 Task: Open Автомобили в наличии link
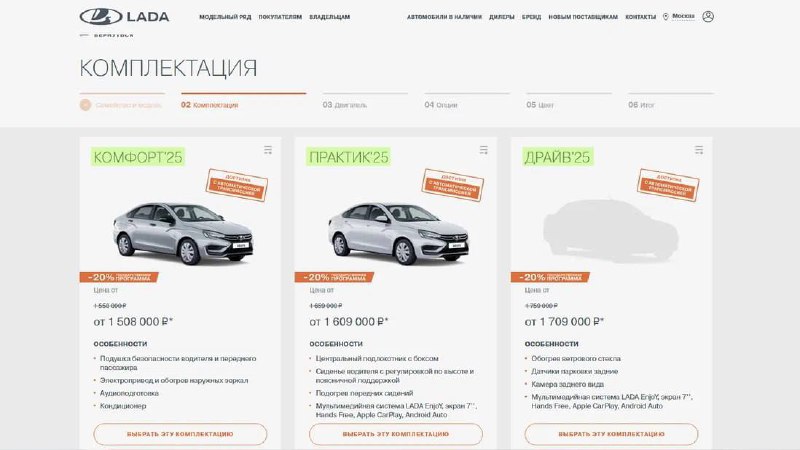[444, 17]
